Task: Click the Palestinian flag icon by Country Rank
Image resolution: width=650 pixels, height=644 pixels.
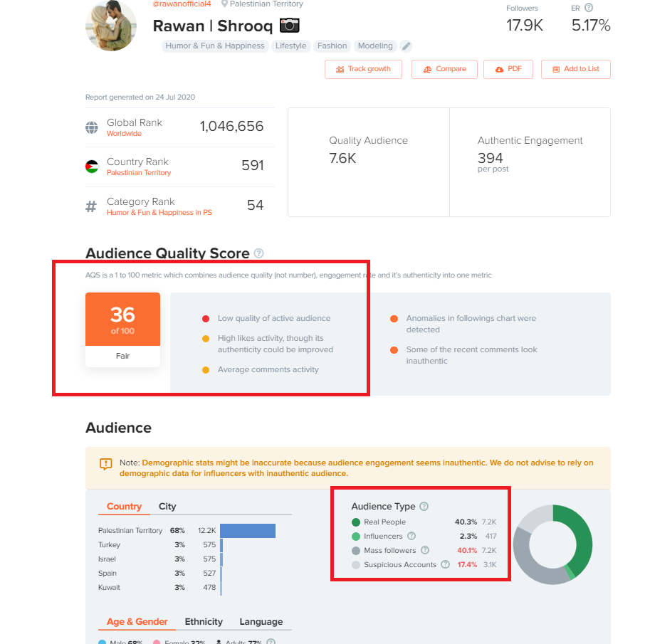Action: tap(92, 167)
